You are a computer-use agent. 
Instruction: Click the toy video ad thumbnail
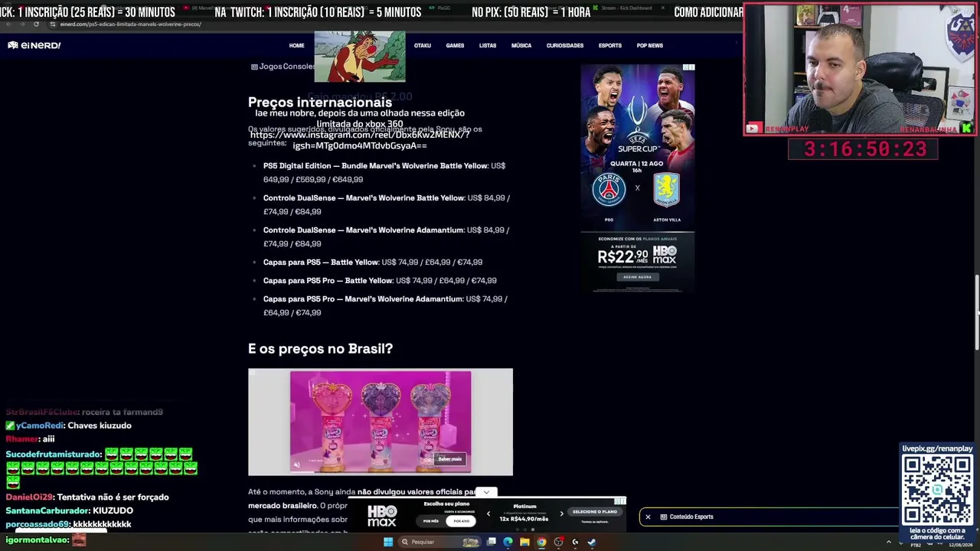pyautogui.click(x=381, y=422)
